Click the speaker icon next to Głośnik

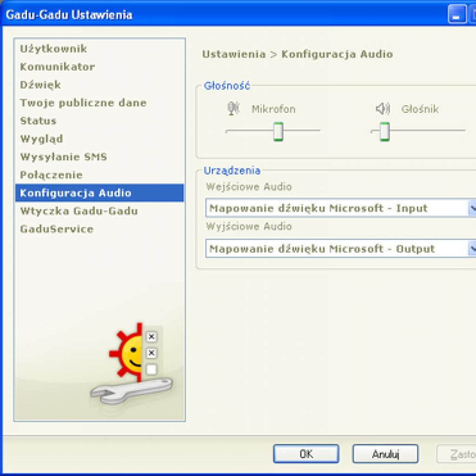coord(383,108)
